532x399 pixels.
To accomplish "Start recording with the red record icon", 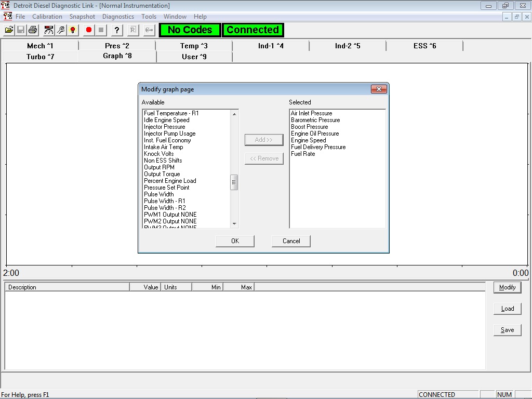I will [88, 30].
